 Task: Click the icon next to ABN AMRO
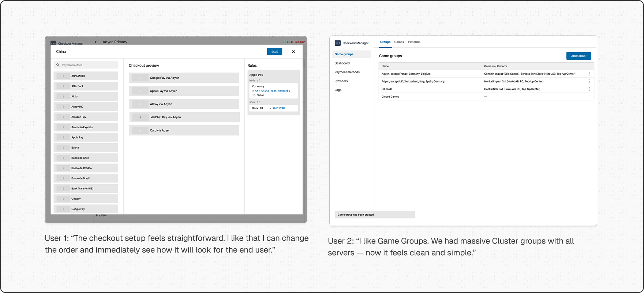[x=63, y=76]
